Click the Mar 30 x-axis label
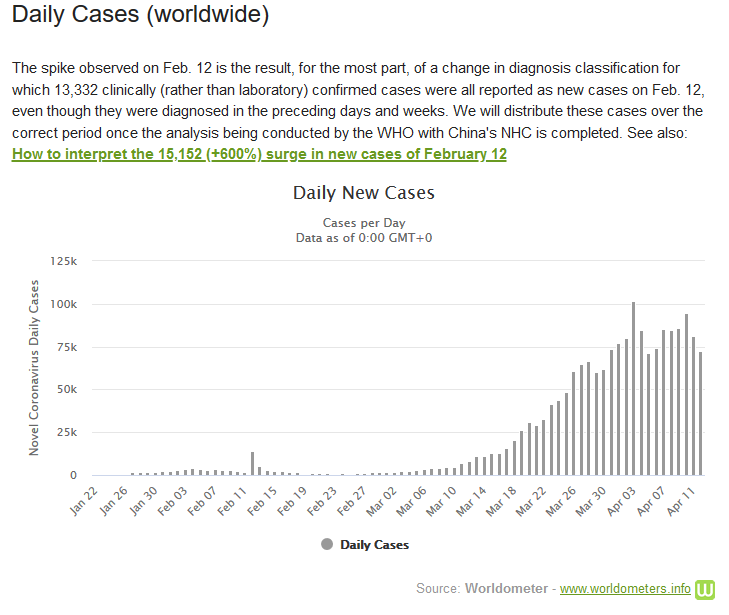This screenshot has width=729, height=615. (594, 502)
